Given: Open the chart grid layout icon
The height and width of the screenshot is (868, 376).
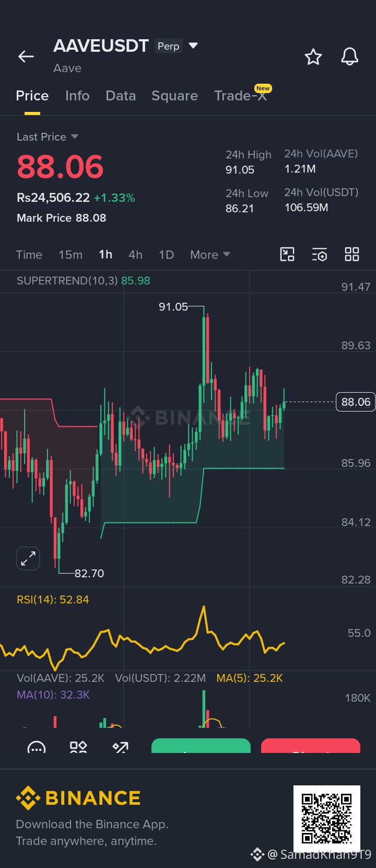Looking at the screenshot, I should (x=352, y=255).
